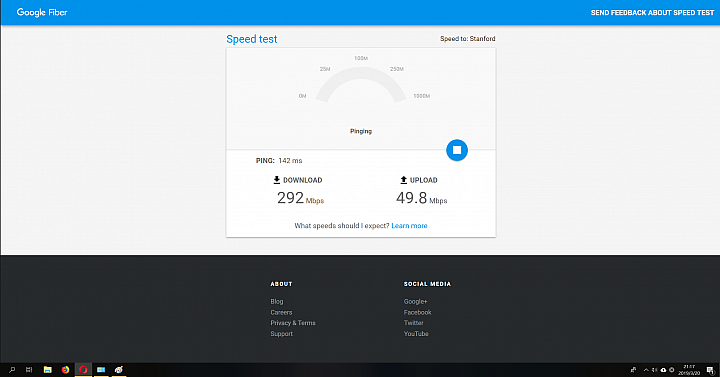Open the Facebook social link
Image resolution: width=720 pixels, height=377 pixels.
click(x=417, y=312)
